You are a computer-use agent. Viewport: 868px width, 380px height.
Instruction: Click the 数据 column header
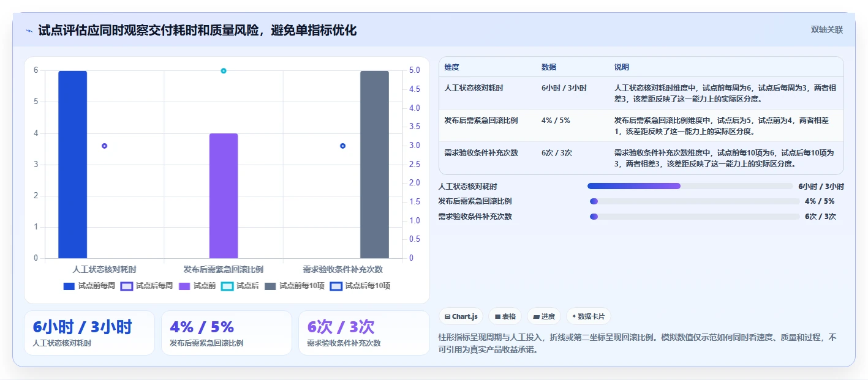pos(549,67)
